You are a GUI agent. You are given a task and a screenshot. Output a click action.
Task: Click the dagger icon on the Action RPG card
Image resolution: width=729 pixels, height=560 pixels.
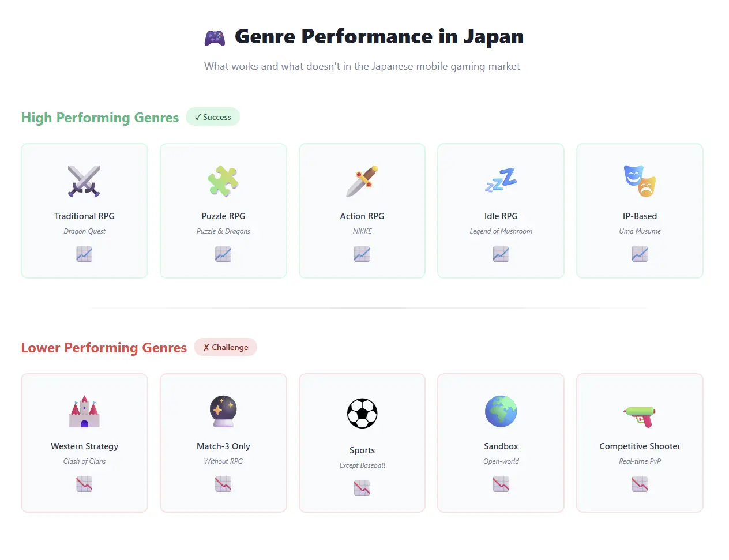362,181
